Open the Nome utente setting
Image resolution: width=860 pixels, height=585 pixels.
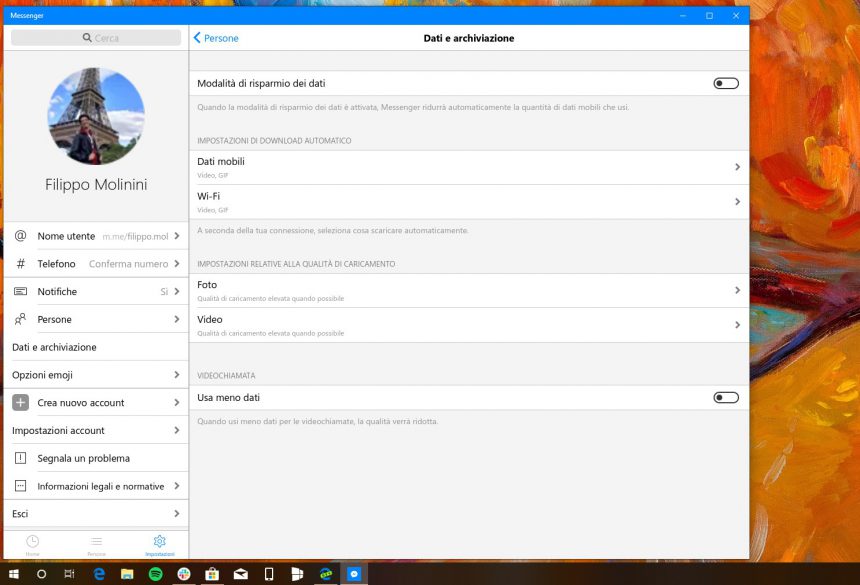(96, 236)
